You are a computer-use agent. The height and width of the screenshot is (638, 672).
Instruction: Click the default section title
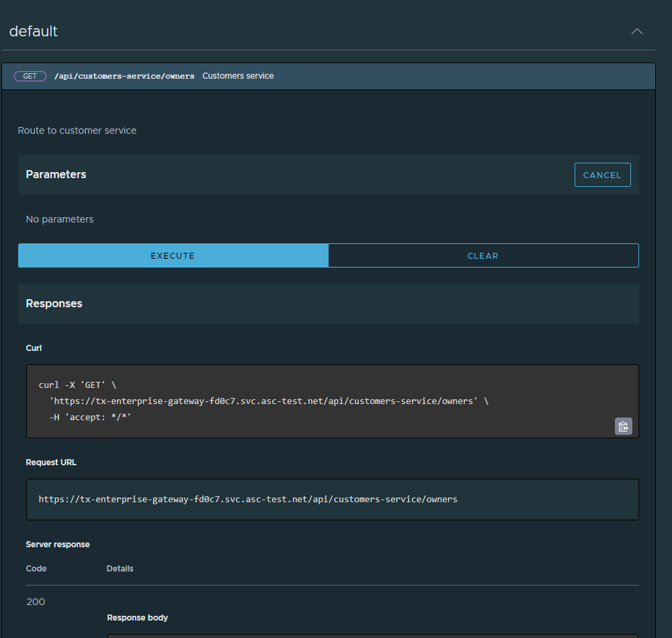(x=33, y=31)
